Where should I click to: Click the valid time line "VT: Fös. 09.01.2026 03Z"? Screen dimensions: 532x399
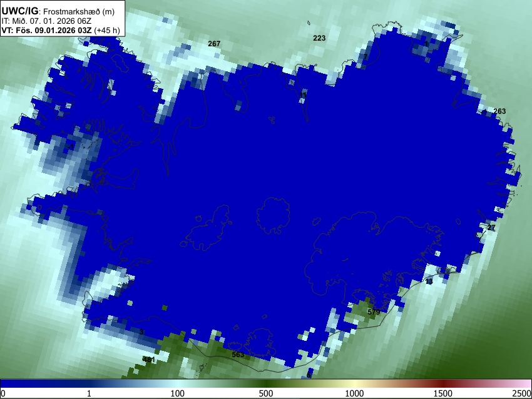[x=46, y=30]
